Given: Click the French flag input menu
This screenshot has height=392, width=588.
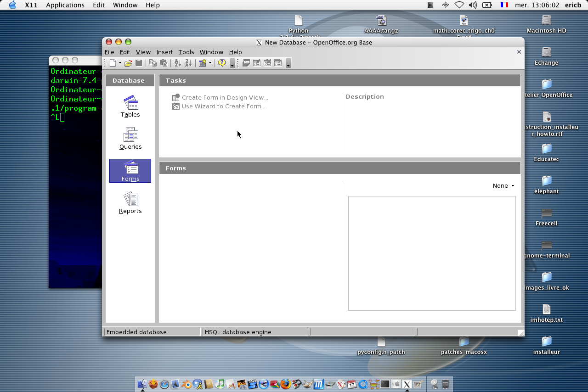Looking at the screenshot, I should [504, 5].
